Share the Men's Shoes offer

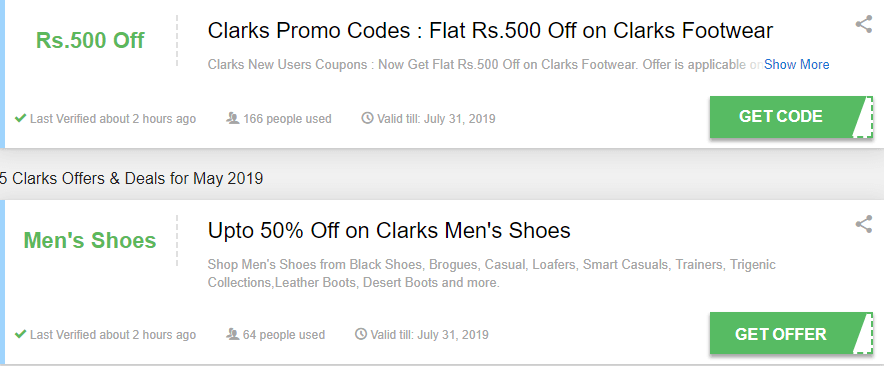coord(863,224)
